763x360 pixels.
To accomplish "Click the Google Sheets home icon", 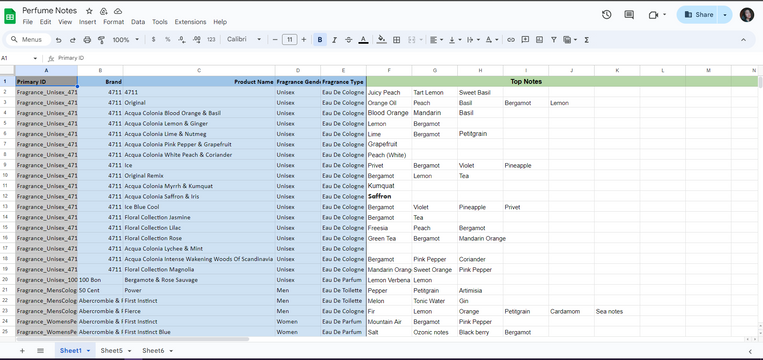I will click(10, 16).
